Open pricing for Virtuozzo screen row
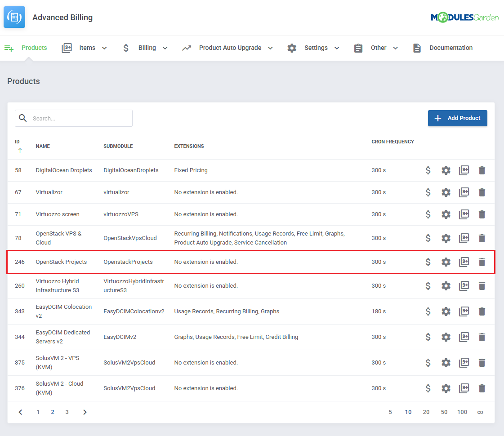The width and height of the screenshot is (504, 436). [x=428, y=214]
